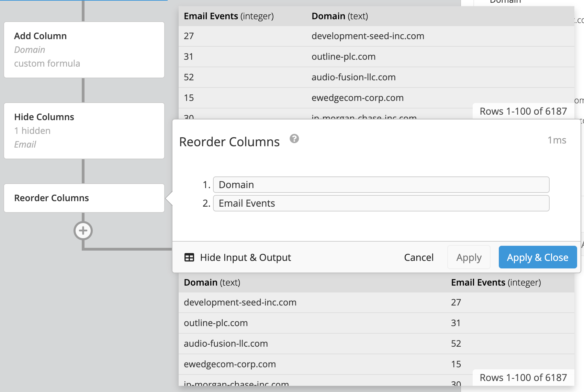584x392 pixels.
Task: Click the table icon beside Hide Input & Output
Action: click(189, 257)
